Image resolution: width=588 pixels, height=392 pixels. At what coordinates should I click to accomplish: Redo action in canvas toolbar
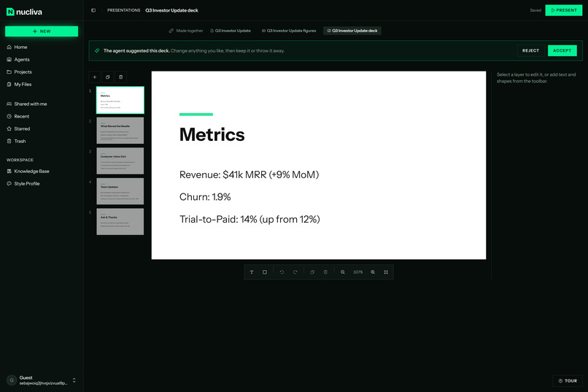click(x=295, y=272)
